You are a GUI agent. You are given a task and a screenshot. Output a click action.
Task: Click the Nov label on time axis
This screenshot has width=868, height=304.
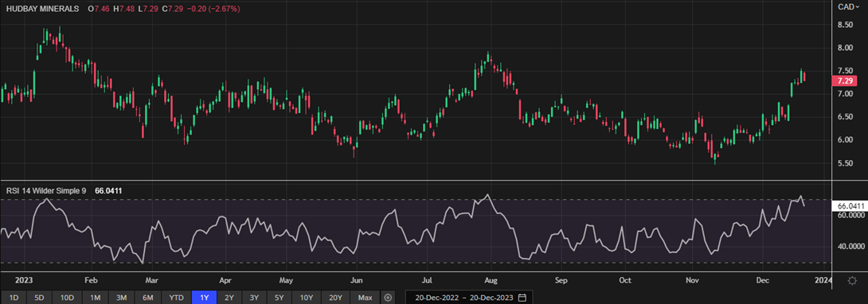(x=693, y=281)
